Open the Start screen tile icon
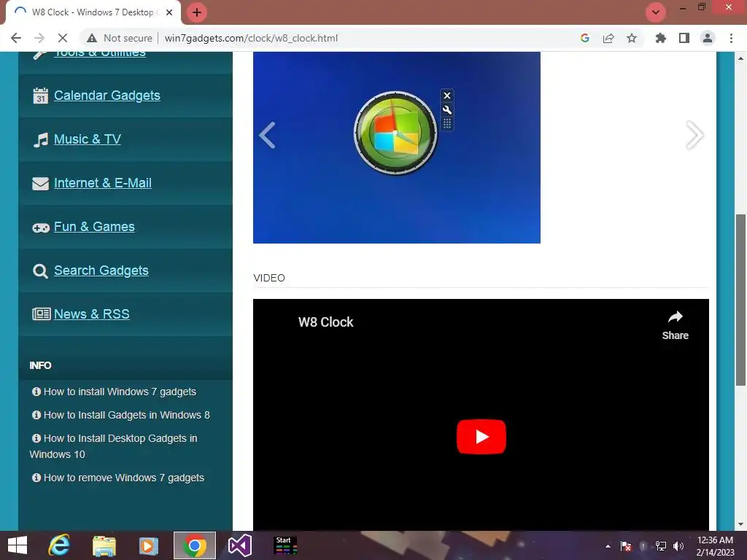The width and height of the screenshot is (747, 560). point(285,545)
